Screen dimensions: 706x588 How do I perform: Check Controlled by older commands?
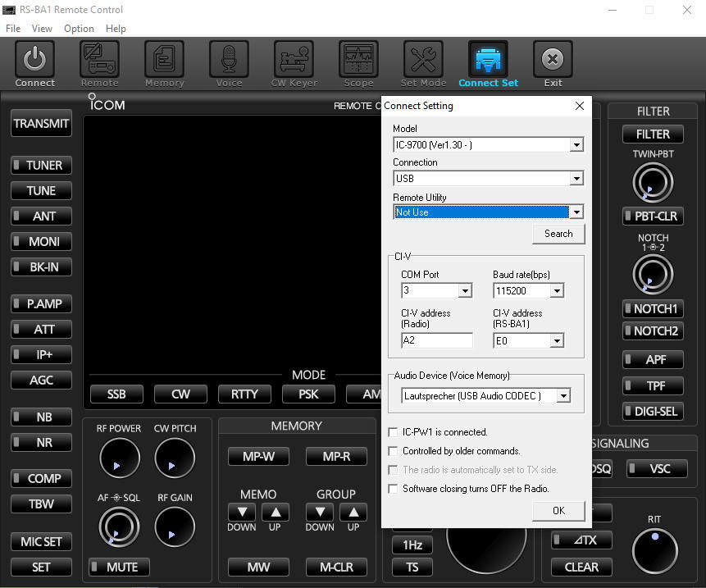point(393,451)
